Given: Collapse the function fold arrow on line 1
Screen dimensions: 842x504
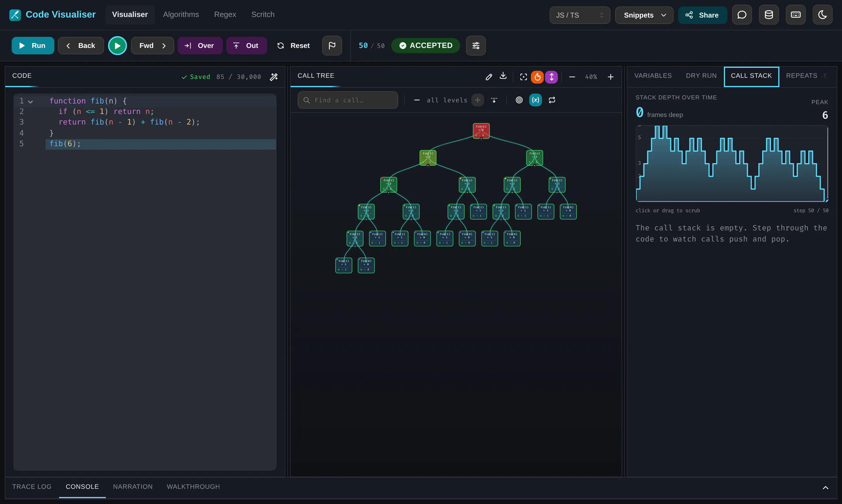Looking at the screenshot, I should [x=31, y=101].
